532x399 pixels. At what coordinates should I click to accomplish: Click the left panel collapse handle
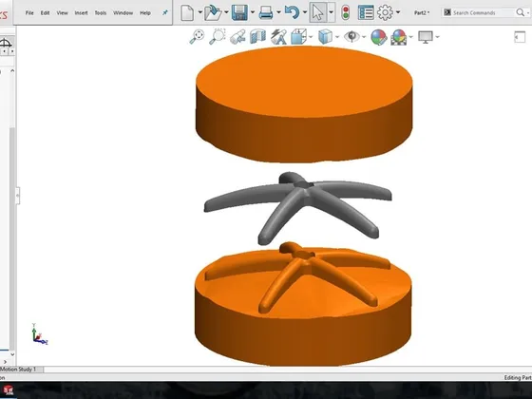pos(18,196)
